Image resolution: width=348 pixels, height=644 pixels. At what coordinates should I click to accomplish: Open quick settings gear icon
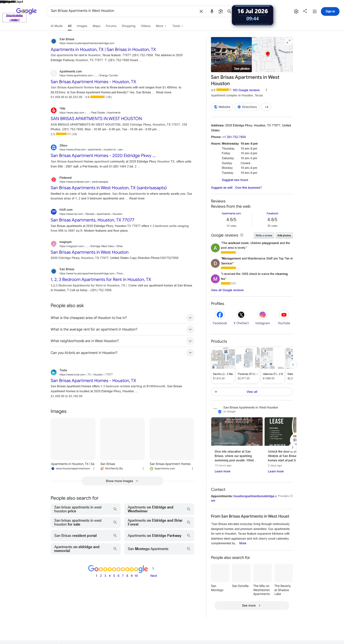pos(296,11)
